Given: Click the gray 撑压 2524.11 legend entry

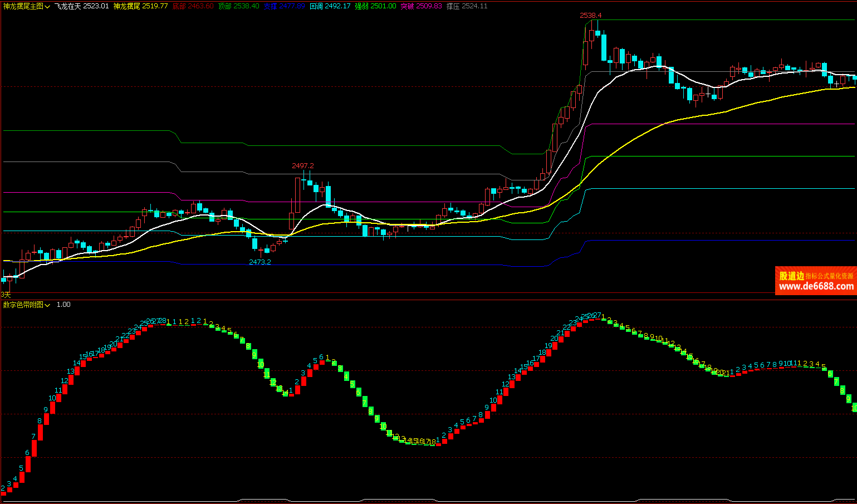Looking at the screenshot, I should tap(467, 6).
